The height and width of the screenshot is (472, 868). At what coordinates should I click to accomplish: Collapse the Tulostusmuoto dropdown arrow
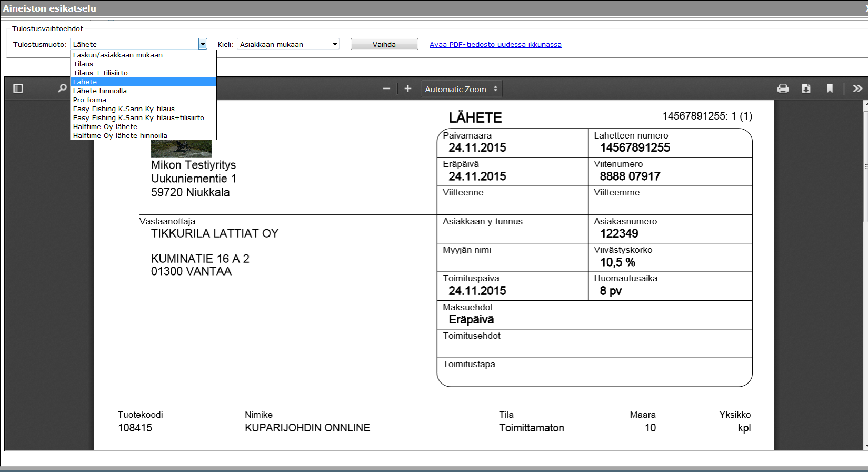203,44
